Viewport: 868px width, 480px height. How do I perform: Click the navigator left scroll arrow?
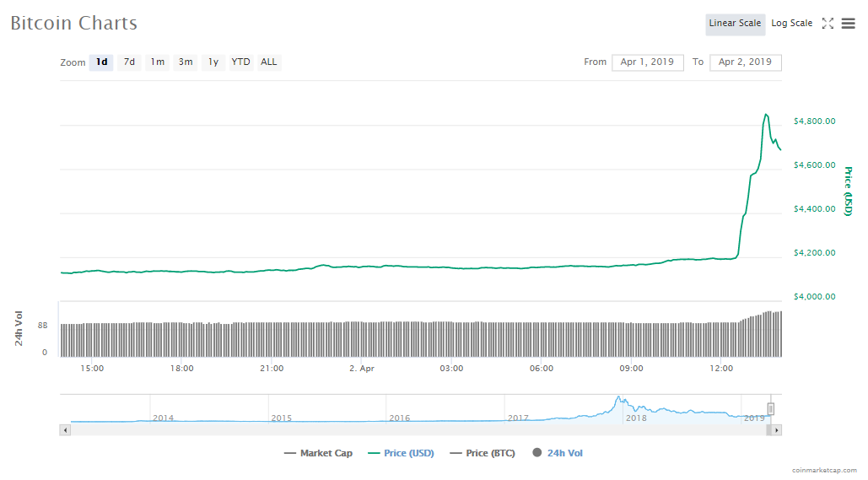point(64,430)
